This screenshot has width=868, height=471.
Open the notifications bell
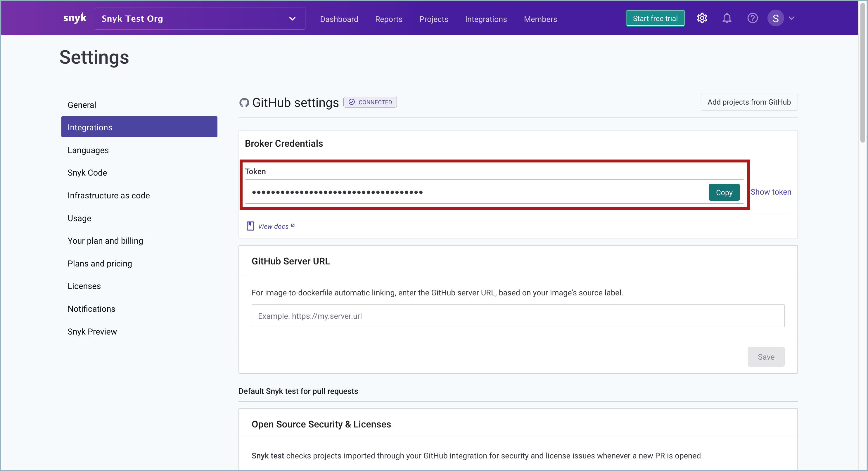pos(727,18)
